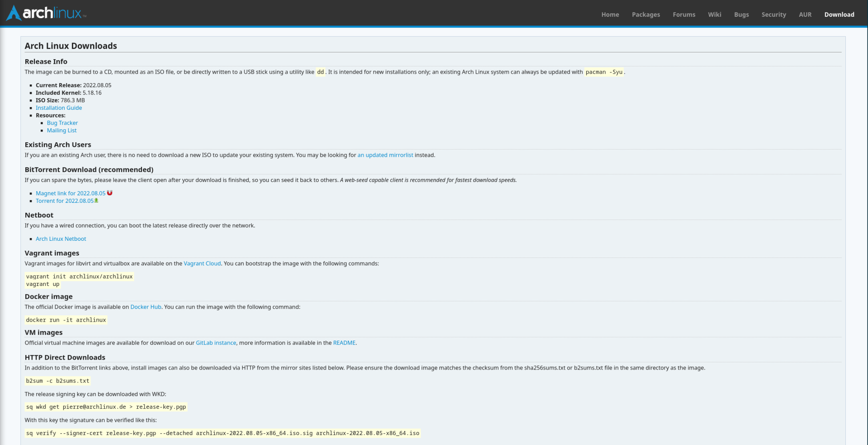Download Torrent for 2022.08.05
868x445 pixels.
65,201
